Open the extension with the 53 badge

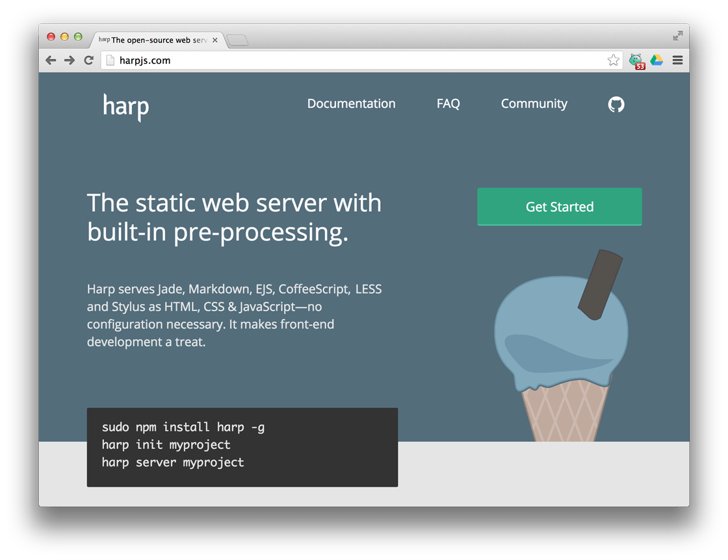636,61
